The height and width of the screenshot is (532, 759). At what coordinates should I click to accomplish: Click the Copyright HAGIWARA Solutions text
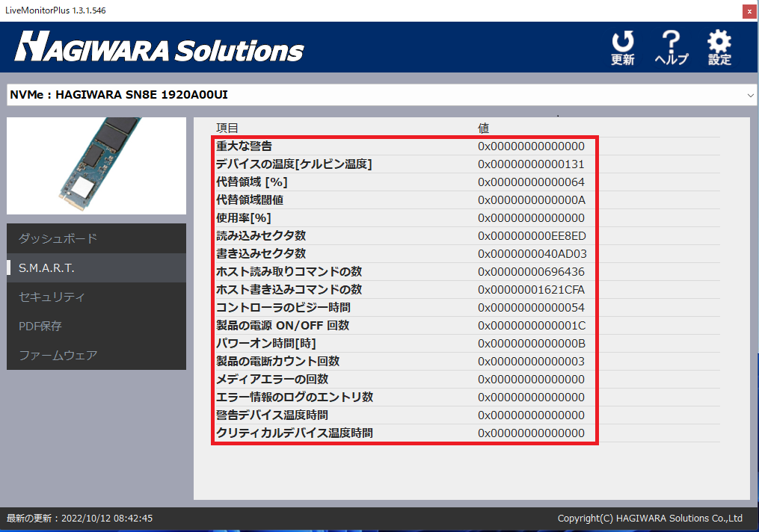point(650,518)
